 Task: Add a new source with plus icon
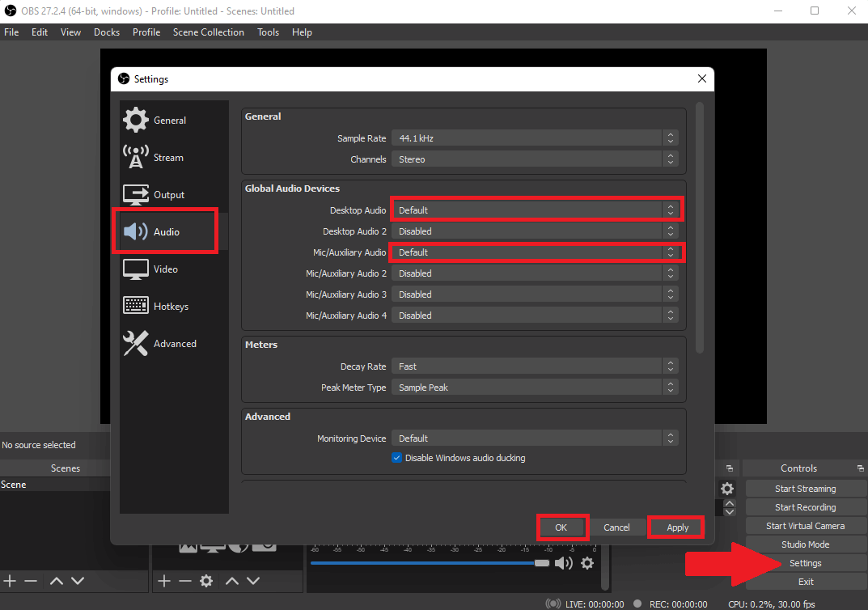(x=164, y=581)
